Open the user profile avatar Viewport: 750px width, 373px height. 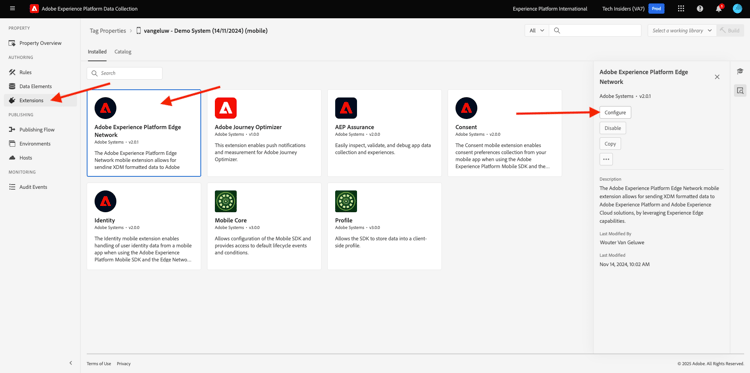(737, 9)
